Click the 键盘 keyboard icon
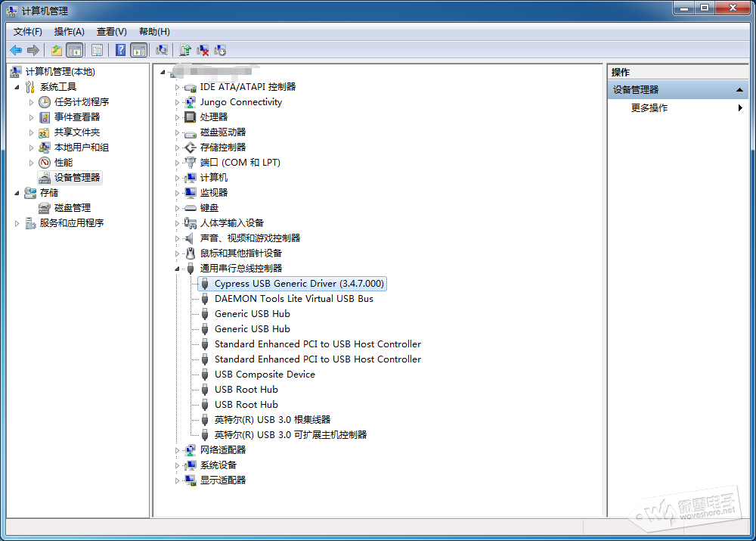Image resolution: width=756 pixels, height=541 pixels. coord(191,208)
